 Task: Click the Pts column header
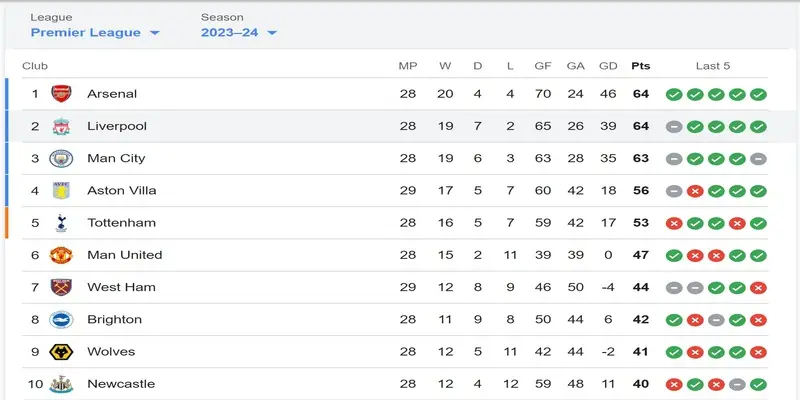click(x=641, y=66)
